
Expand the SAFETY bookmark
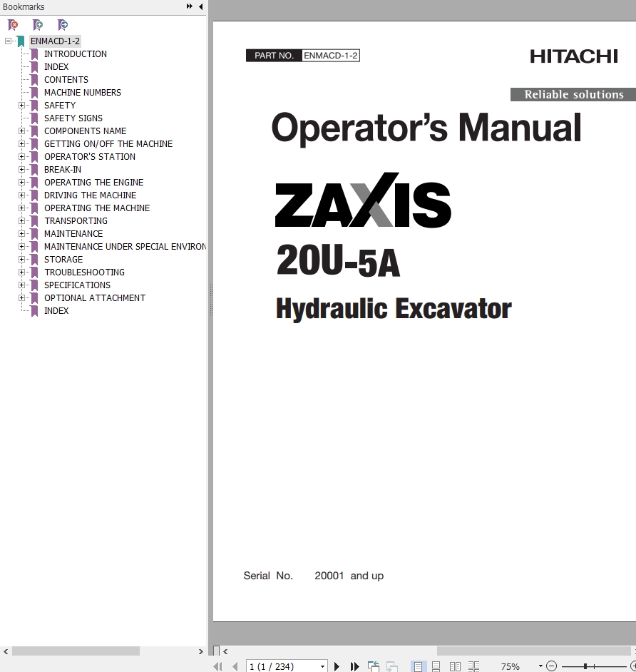click(x=22, y=106)
